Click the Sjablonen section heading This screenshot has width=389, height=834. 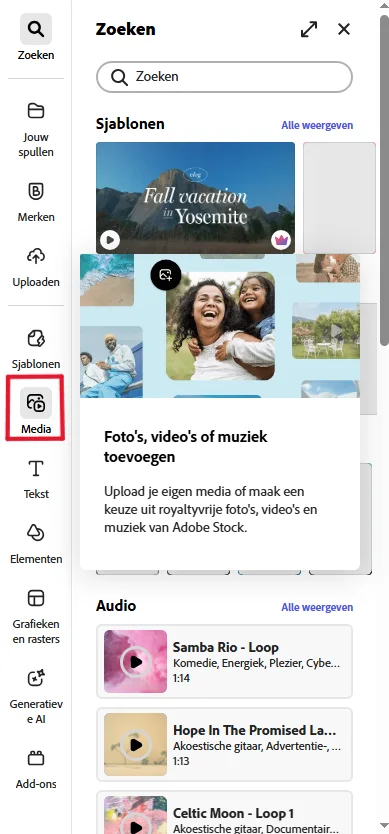130,124
